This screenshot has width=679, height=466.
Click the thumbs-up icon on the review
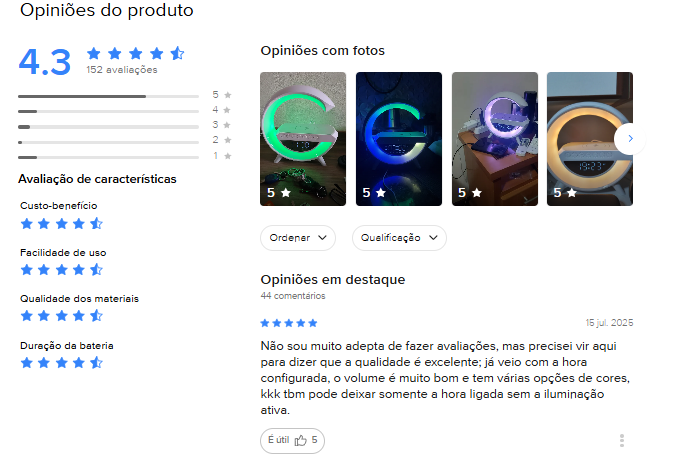301,440
